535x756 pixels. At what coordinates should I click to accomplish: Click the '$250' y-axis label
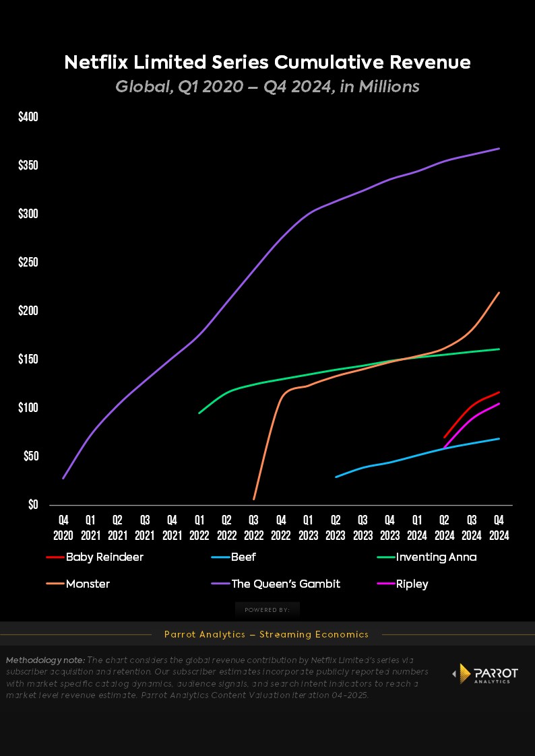click(28, 263)
